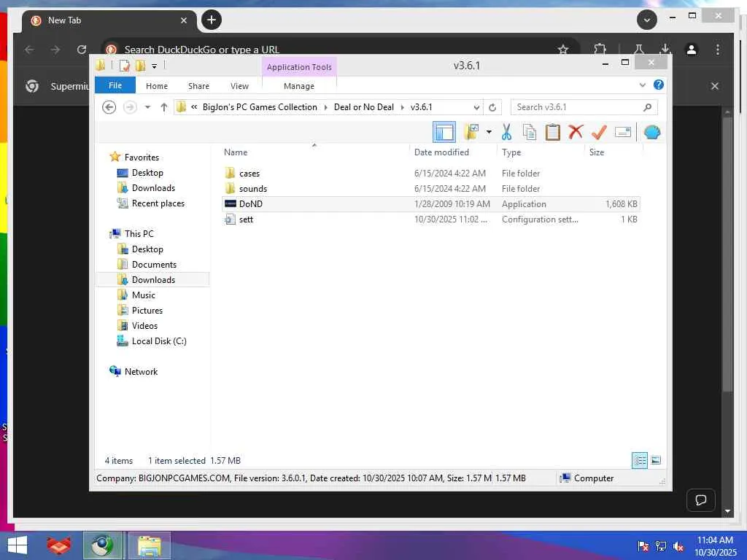Select the Application Tools contextual tab
The image size is (747, 560).
point(299,67)
